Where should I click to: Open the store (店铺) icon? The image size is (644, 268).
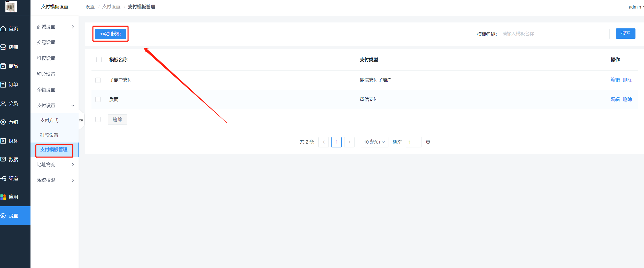point(3,47)
